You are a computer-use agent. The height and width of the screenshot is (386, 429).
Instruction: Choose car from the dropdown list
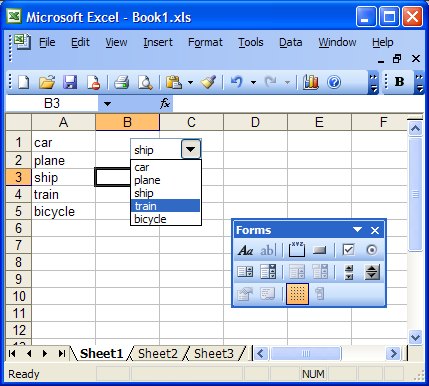click(166, 167)
